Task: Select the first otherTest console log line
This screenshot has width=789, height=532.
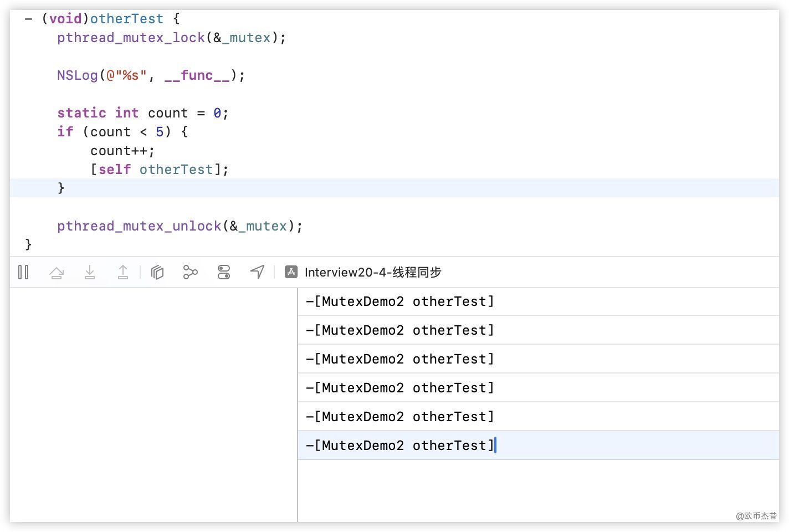Action: tap(399, 301)
